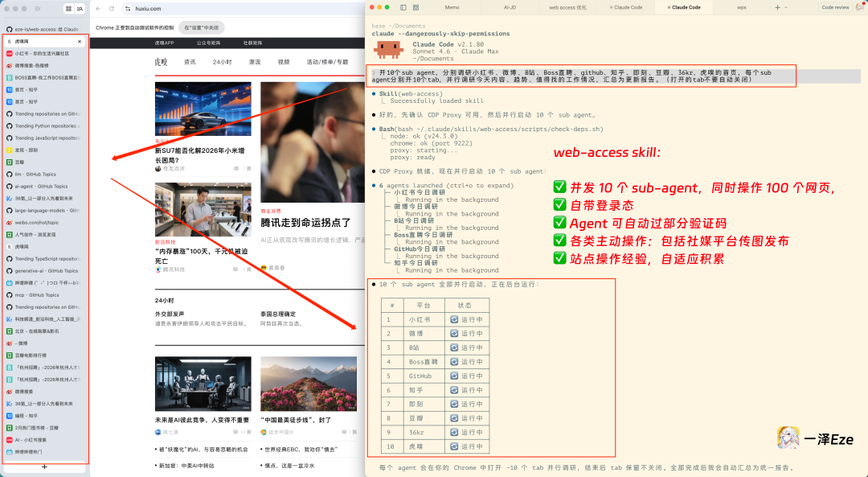The width and height of the screenshot is (868, 477).
Task: Switch to the Memo terminal tab
Action: 452,6
